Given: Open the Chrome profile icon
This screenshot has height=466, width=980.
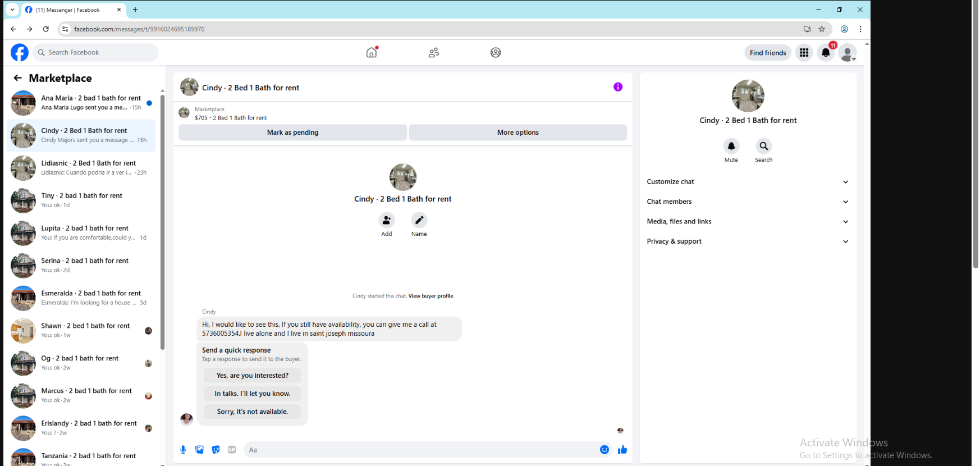Looking at the screenshot, I should (844, 29).
